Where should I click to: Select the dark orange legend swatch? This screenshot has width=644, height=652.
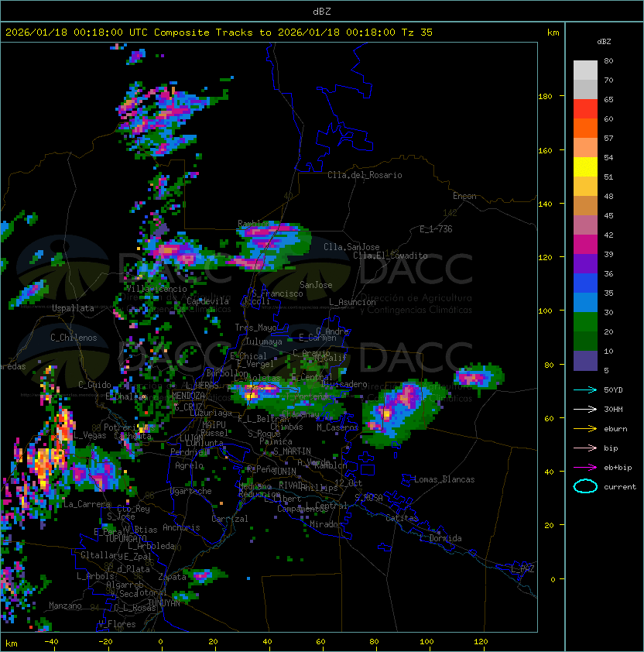point(585,129)
